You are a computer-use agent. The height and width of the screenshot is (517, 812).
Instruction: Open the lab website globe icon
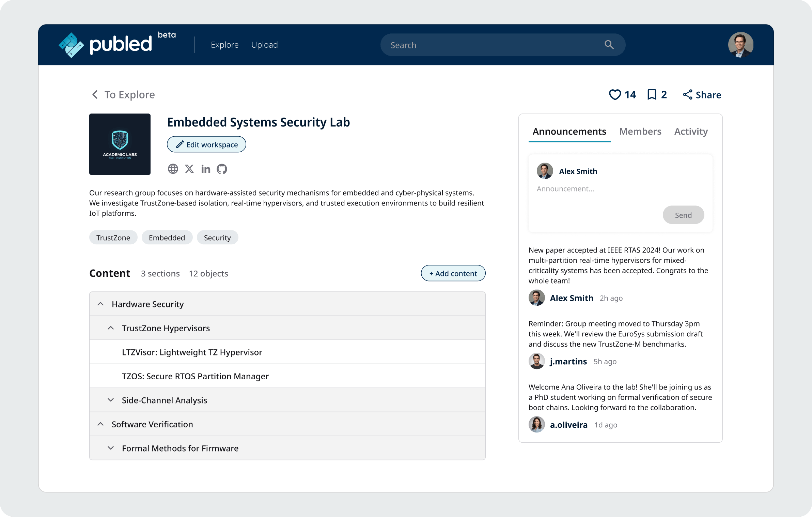(173, 169)
